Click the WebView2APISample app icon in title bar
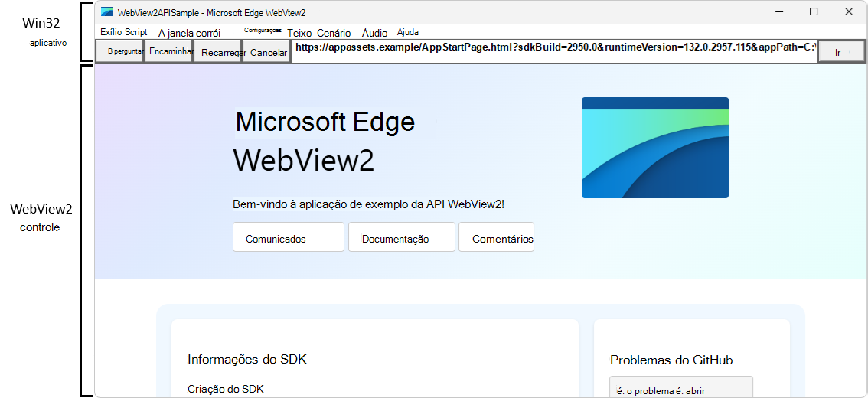This screenshot has height=398, width=868. pyautogui.click(x=107, y=12)
